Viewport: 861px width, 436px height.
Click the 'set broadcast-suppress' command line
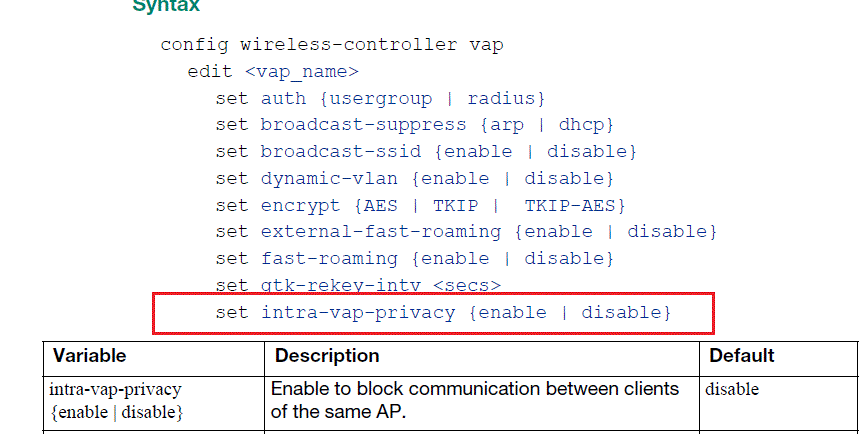414,125
